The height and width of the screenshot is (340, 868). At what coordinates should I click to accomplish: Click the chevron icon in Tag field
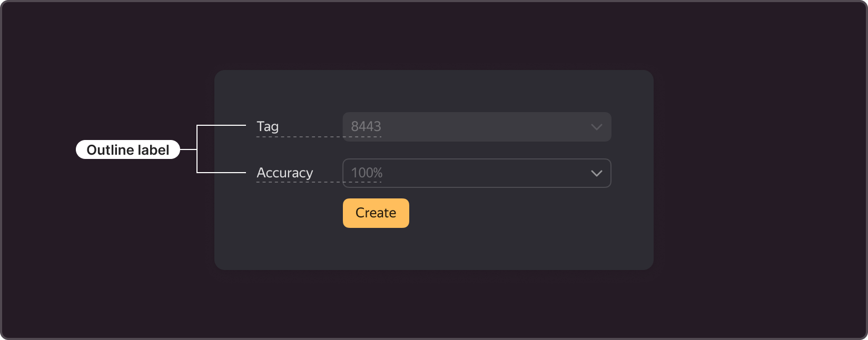pos(596,127)
